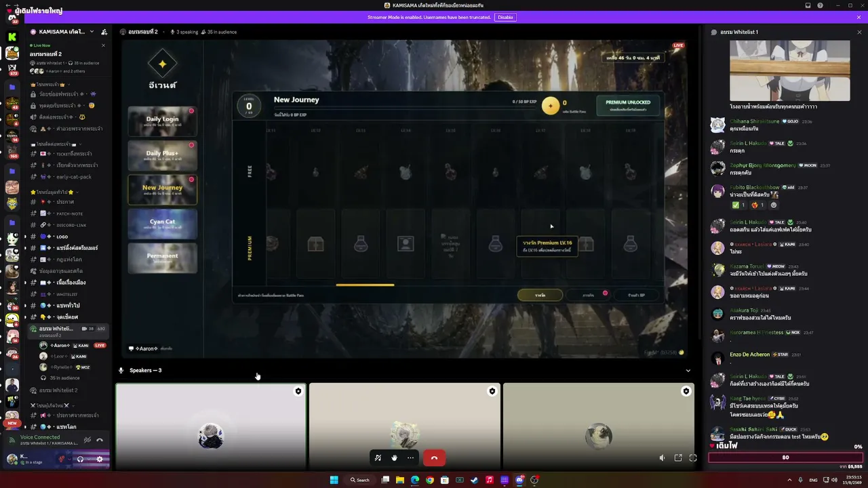868x488 pixels.
Task: Open the KICK server icon
Action: (x=12, y=37)
